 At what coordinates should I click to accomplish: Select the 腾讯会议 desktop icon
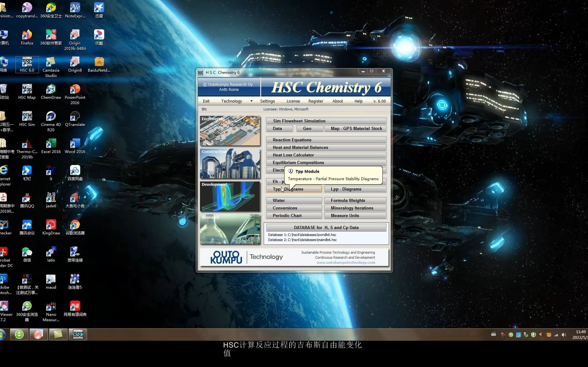click(x=27, y=228)
